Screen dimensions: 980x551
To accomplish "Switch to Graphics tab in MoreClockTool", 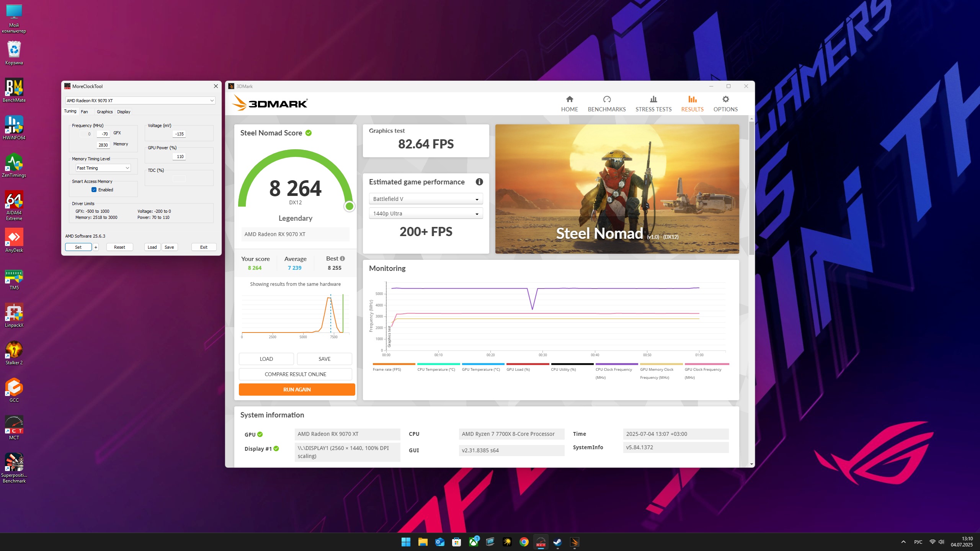I will click(105, 112).
